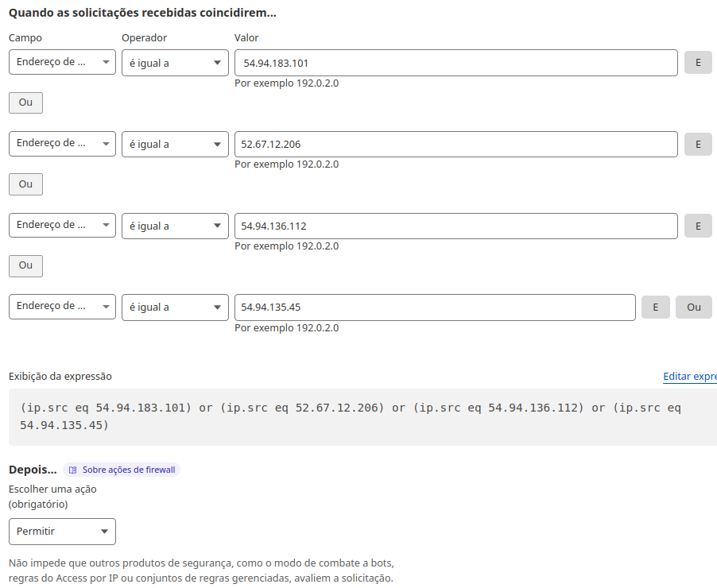Image resolution: width=717 pixels, height=588 pixels.
Task: Click the E button beside 54.94.136.112
Action: 698,226
